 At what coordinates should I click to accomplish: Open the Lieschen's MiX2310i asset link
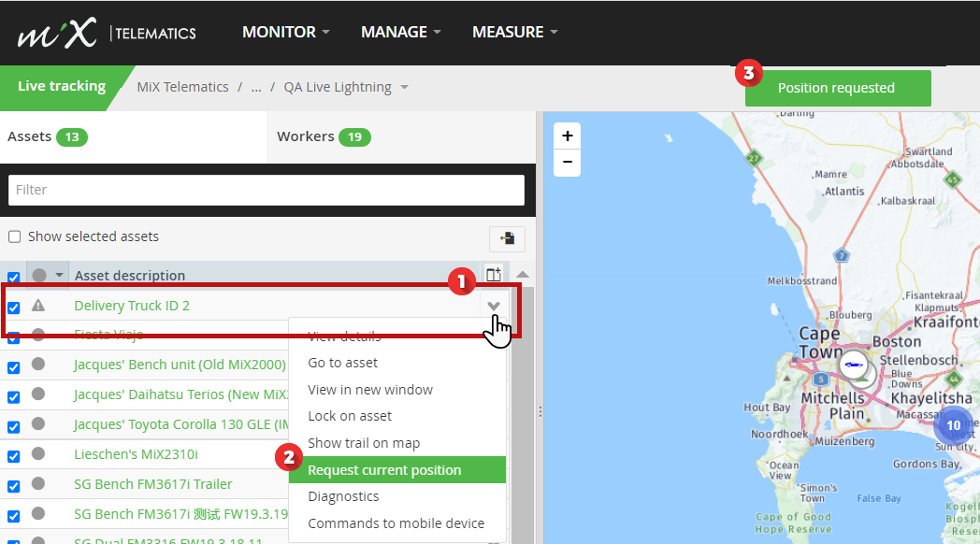pyautogui.click(x=136, y=454)
